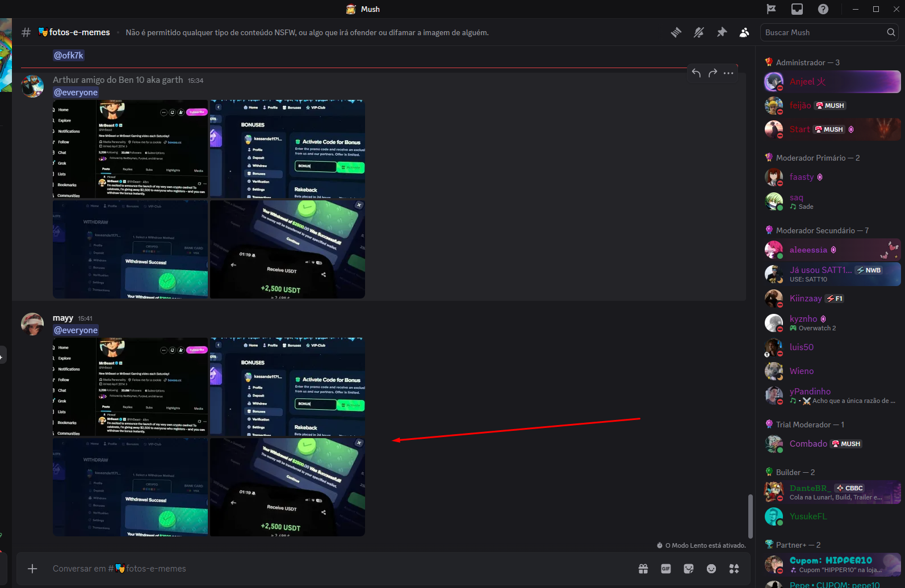Reply to Arthur's message with arrow icon
Viewport: 905px width, 588px height.
(x=697, y=73)
